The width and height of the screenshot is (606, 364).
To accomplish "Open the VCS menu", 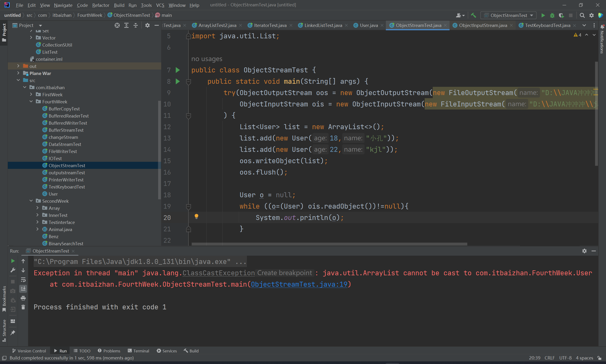I will 160,5.
